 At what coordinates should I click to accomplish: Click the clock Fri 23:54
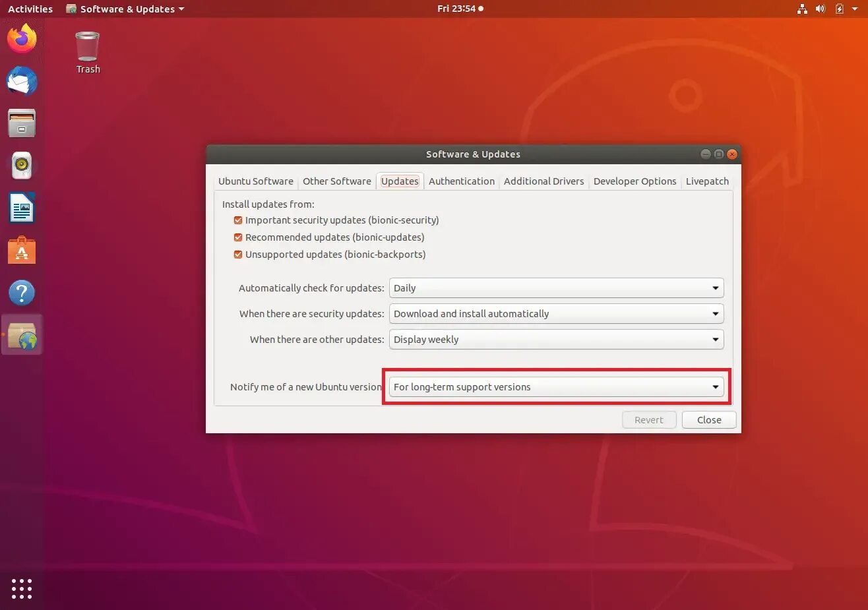pos(460,9)
